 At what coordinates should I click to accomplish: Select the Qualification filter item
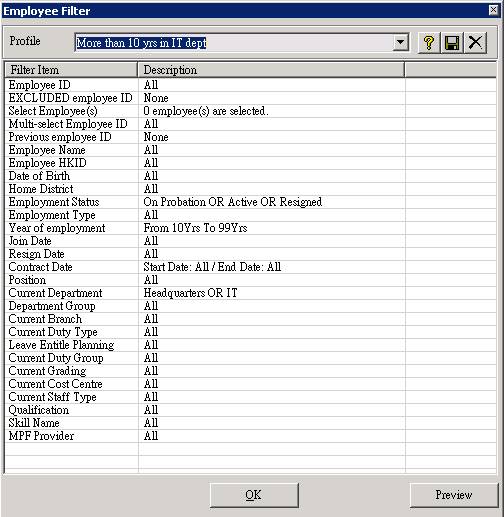pyautogui.click(x=39, y=410)
